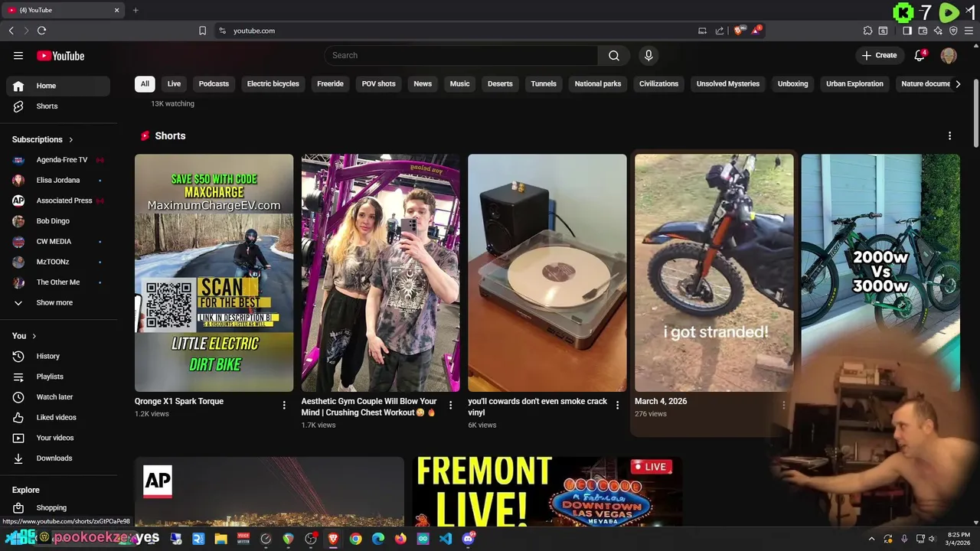This screenshot has height=551, width=980.
Task: Open the YouTube guide hamburger menu
Action: [18, 55]
